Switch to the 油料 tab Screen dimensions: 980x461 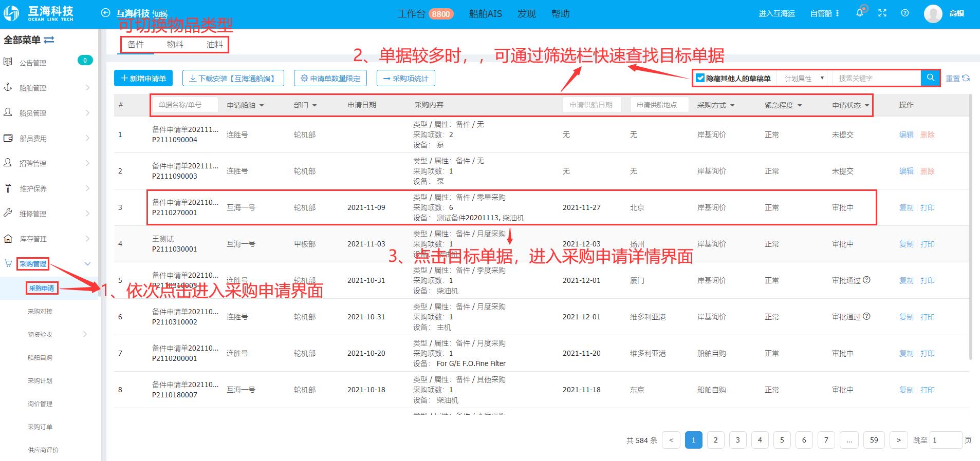click(215, 44)
